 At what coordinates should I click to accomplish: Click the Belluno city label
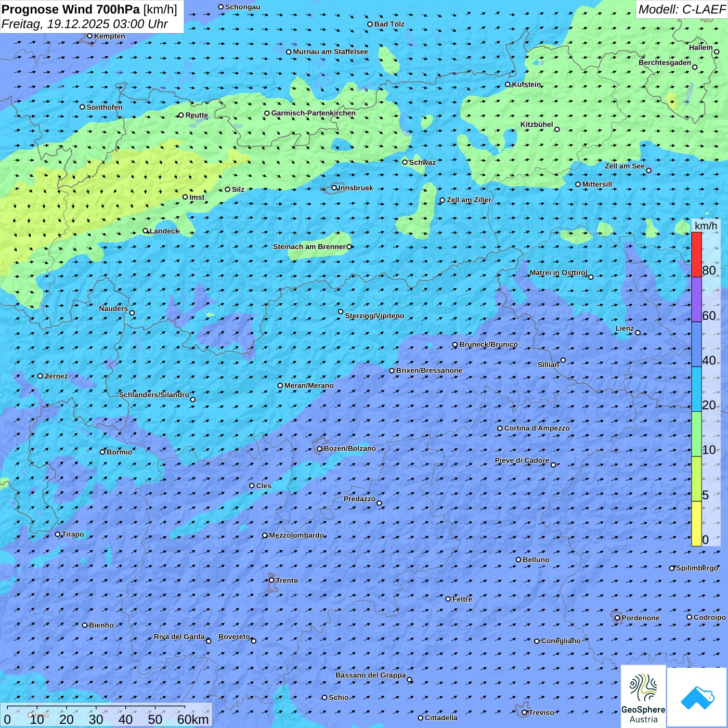click(x=536, y=560)
